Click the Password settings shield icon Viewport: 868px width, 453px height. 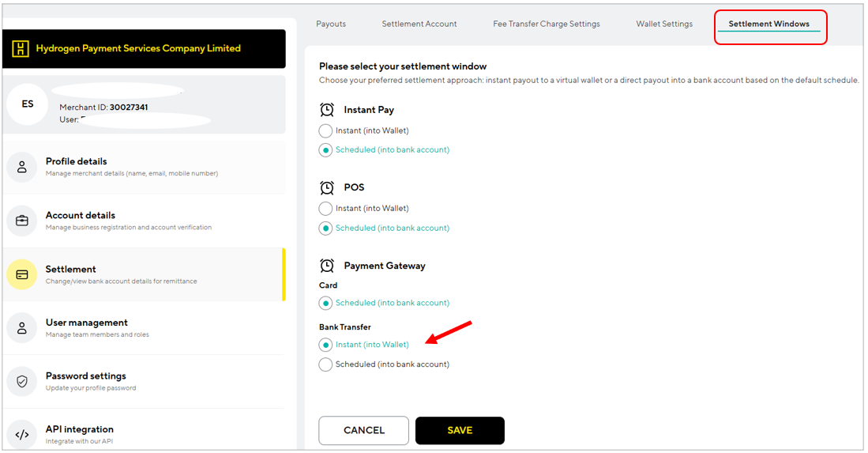(22, 382)
